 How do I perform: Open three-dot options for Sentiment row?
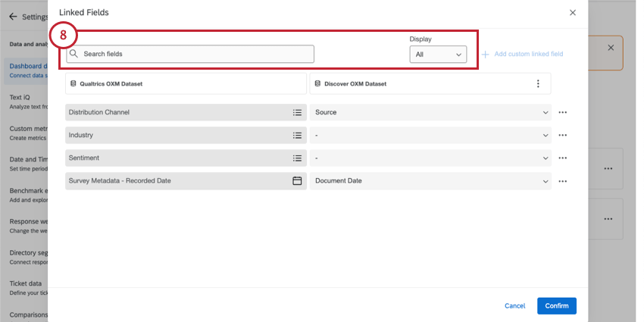(563, 158)
